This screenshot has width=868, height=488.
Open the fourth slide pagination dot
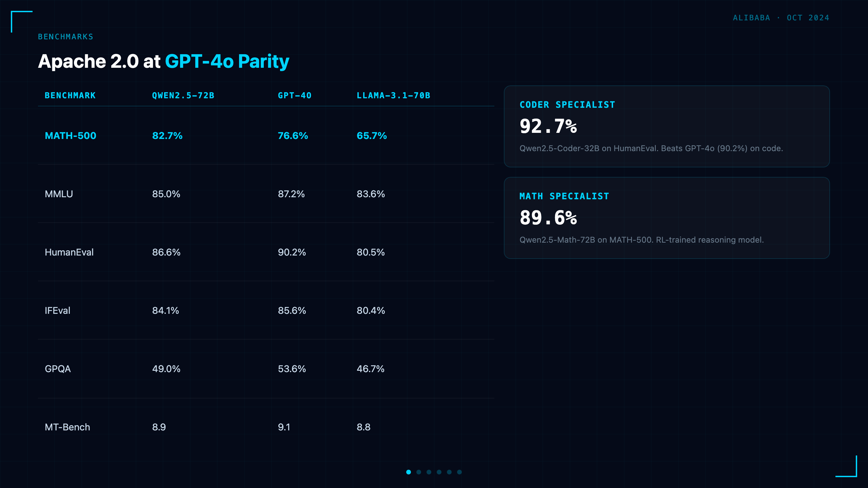point(439,472)
